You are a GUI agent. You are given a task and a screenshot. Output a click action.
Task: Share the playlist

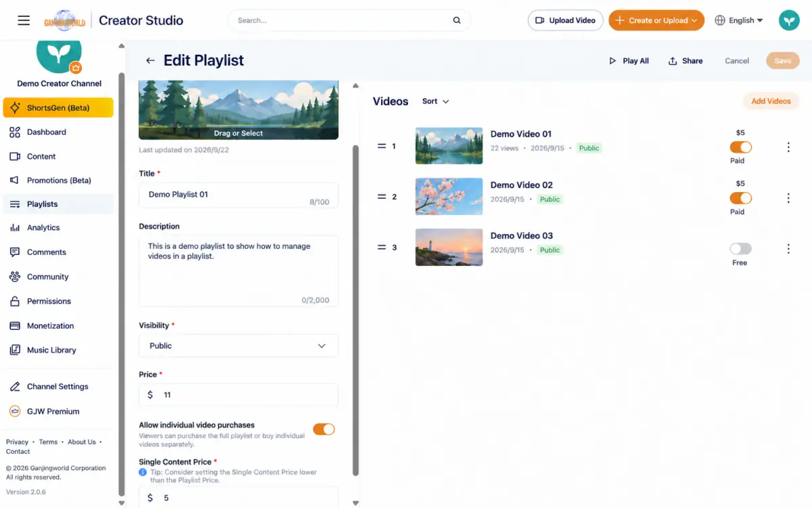pos(685,61)
